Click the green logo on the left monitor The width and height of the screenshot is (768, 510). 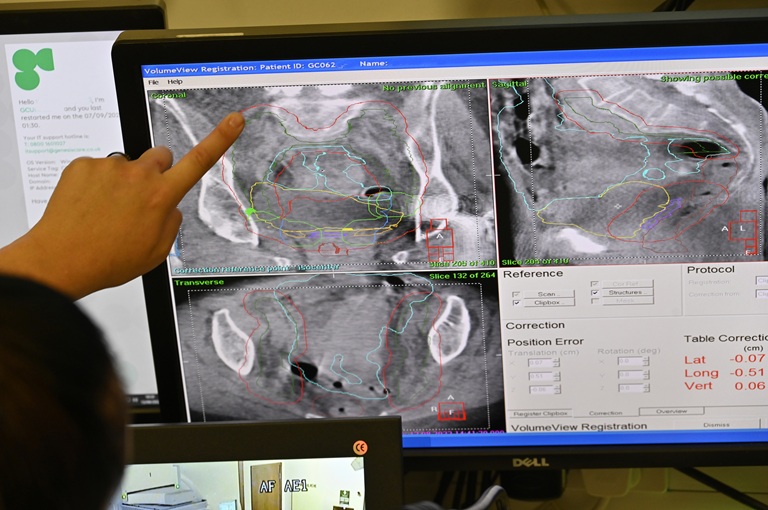pos(33,68)
